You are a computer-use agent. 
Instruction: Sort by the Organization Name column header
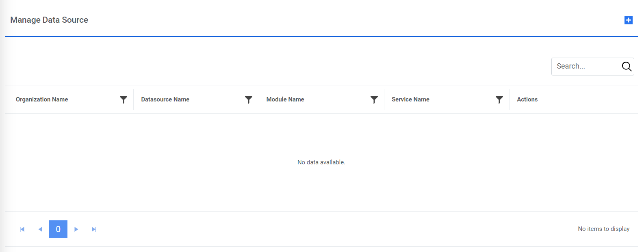[42, 99]
